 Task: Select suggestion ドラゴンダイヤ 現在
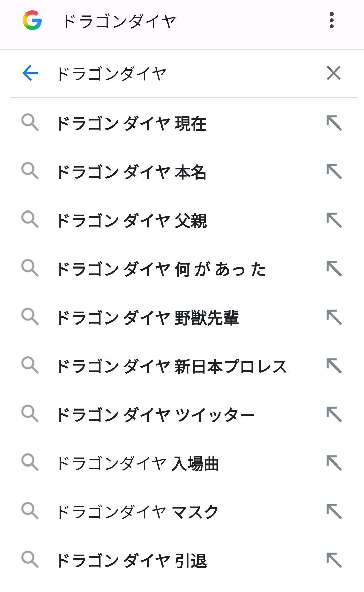pyautogui.click(x=131, y=123)
